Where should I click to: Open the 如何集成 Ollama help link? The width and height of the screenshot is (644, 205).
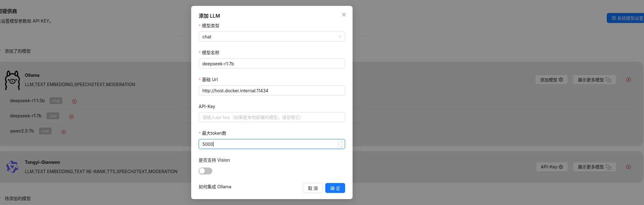click(215, 187)
